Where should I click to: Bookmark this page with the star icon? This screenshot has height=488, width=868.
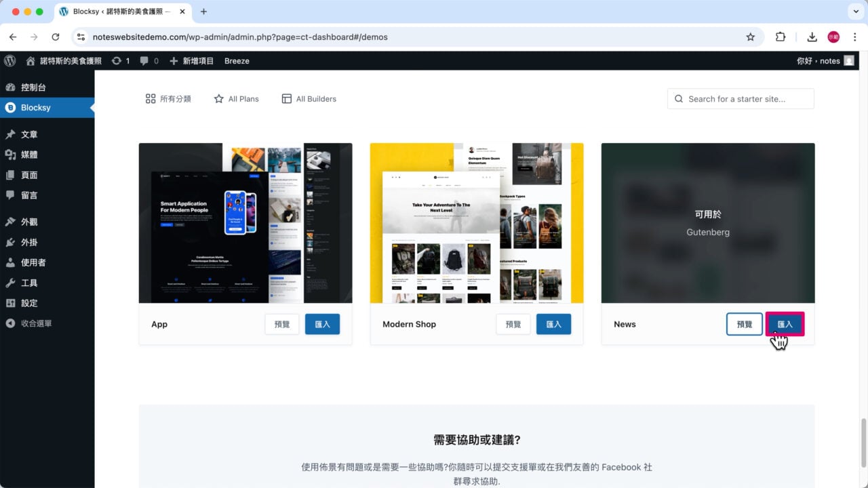pos(750,37)
